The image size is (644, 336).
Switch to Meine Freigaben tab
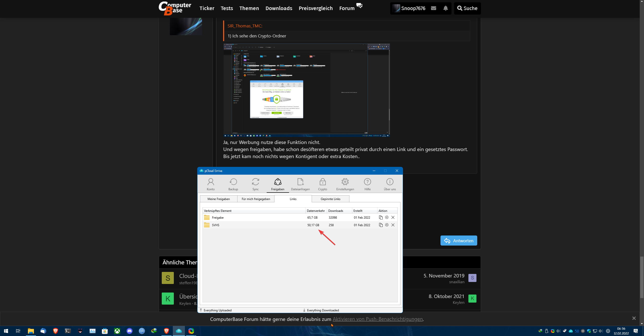218,199
